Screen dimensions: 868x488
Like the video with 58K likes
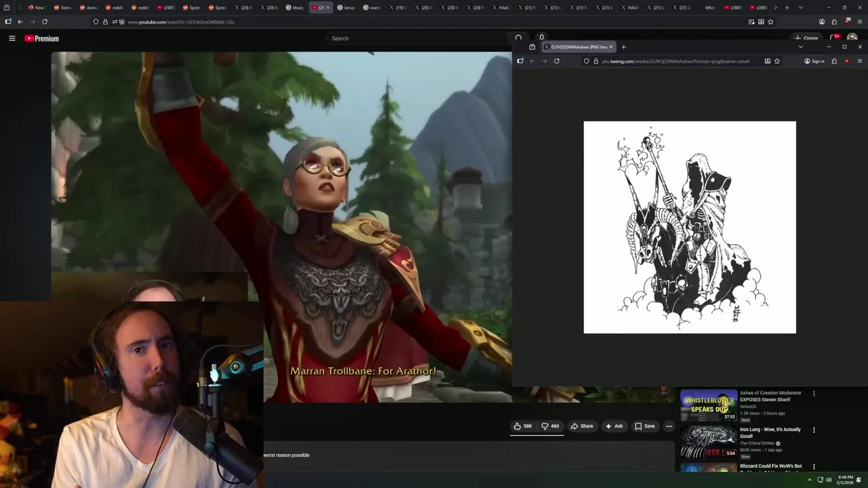click(x=523, y=426)
